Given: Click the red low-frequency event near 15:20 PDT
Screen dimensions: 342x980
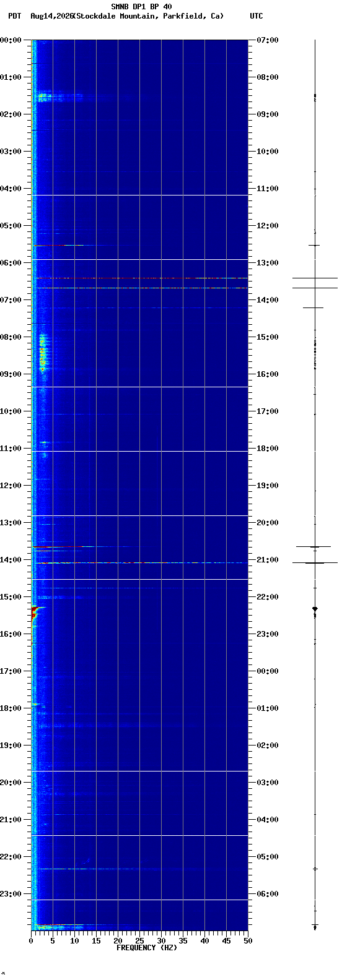Looking at the screenshot, I should coord(35,612).
